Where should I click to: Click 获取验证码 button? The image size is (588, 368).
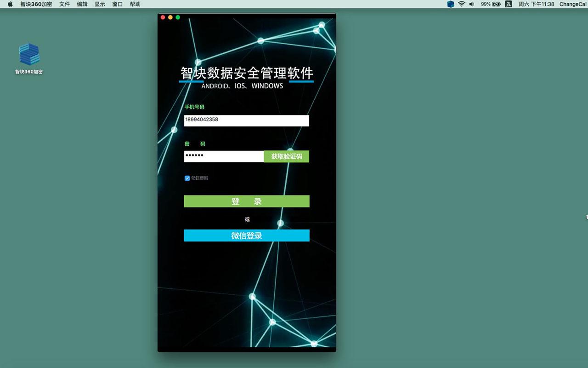click(x=287, y=156)
